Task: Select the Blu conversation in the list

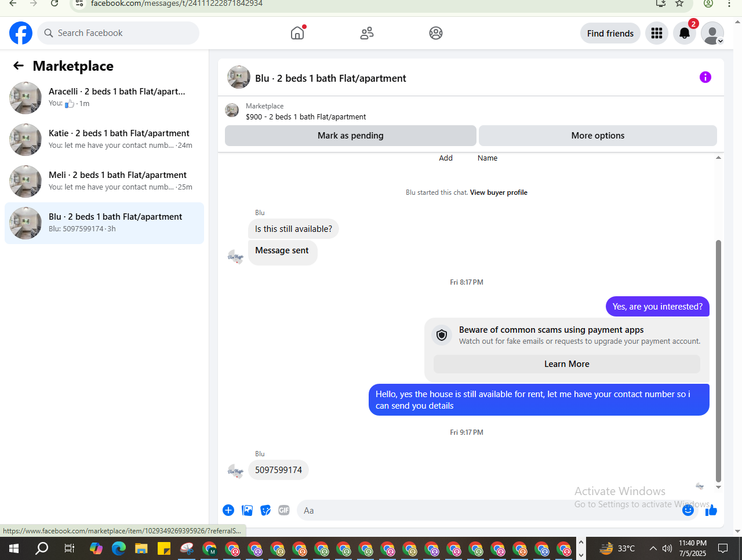Action: pyautogui.click(x=104, y=223)
